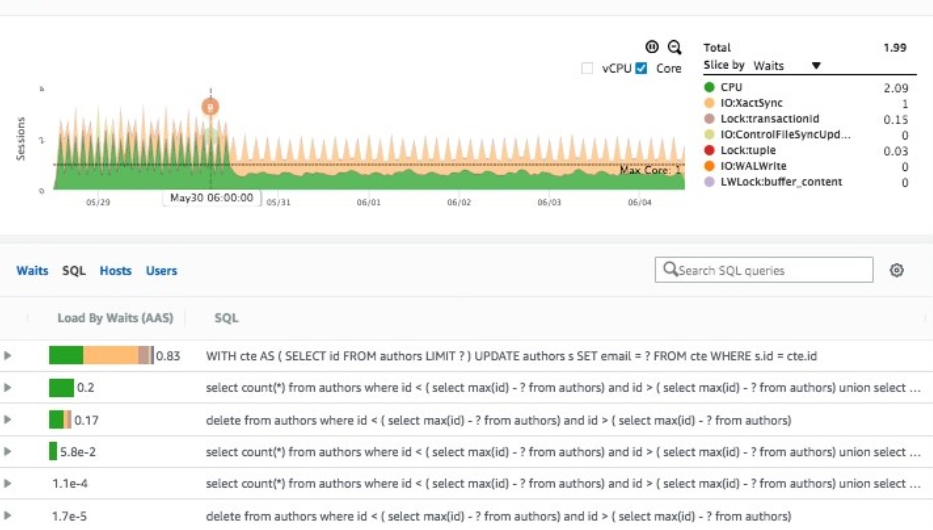This screenshot has height=530, width=933.
Task: Pause the chart auto-refresh icon
Action: [x=652, y=46]
